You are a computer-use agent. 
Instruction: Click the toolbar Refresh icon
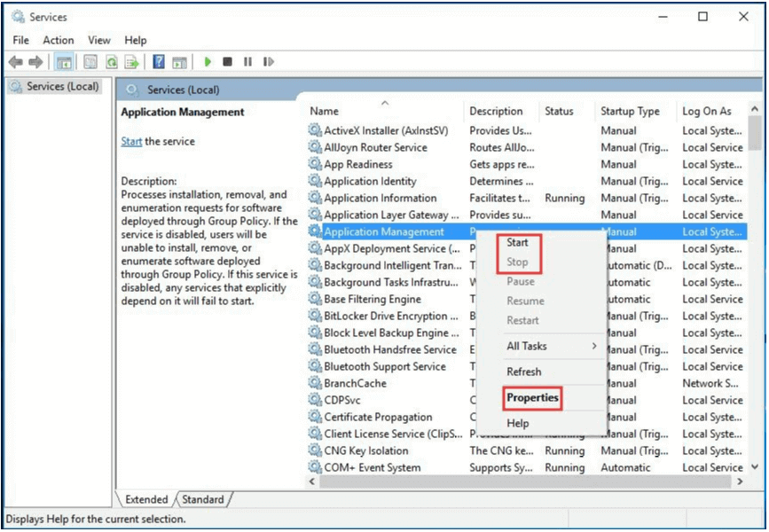[x=112, y=62]
